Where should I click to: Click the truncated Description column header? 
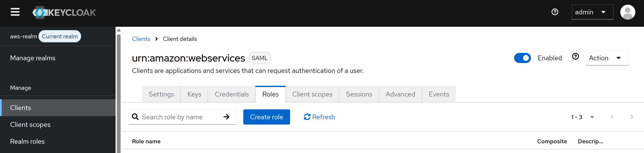[590, 141]
